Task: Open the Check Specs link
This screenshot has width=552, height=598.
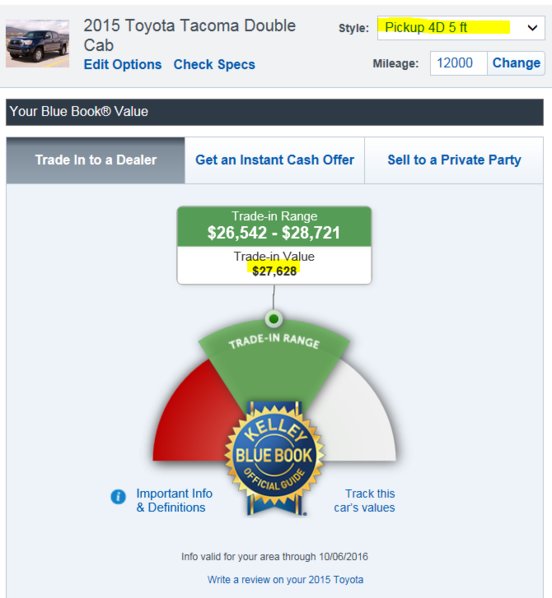Action: pos(214,64)
